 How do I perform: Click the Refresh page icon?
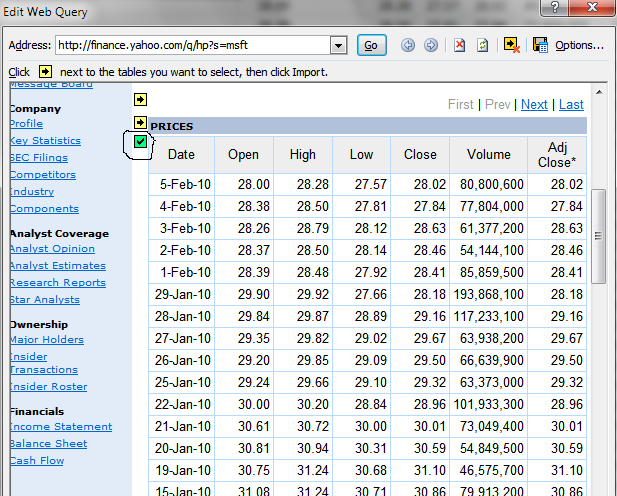482,45
